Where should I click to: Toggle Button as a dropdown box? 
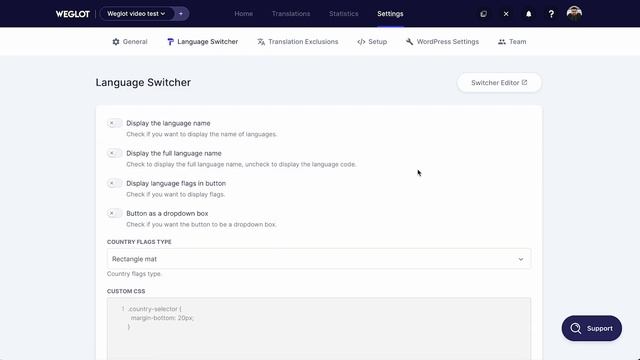coord(114,213)
